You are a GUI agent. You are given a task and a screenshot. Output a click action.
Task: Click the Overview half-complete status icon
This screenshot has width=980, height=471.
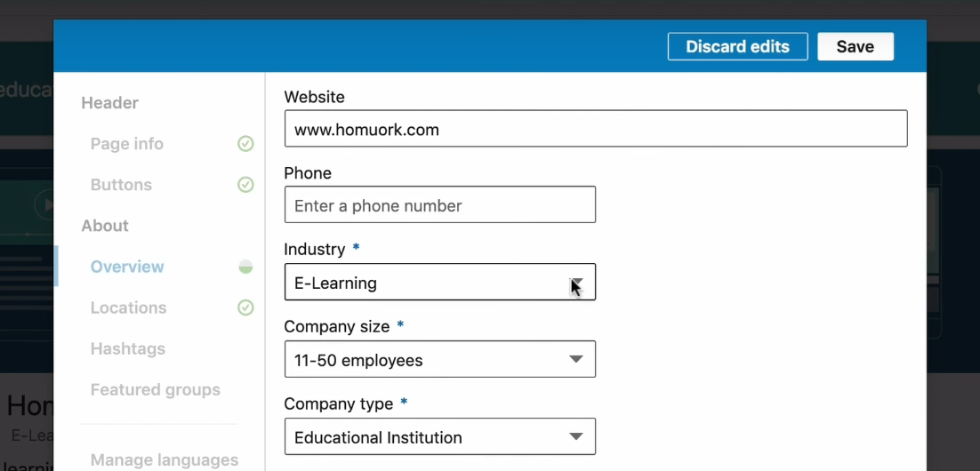click(x=245, y=267)
